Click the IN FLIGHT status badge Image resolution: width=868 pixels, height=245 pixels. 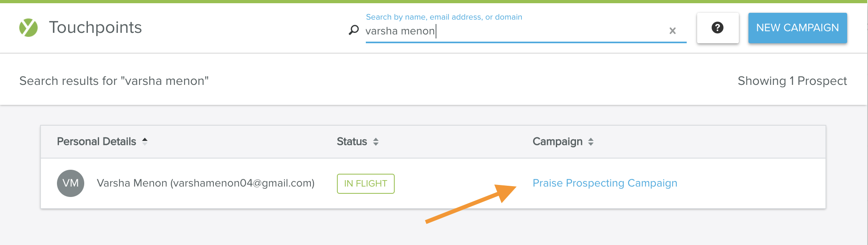(365, 183)
